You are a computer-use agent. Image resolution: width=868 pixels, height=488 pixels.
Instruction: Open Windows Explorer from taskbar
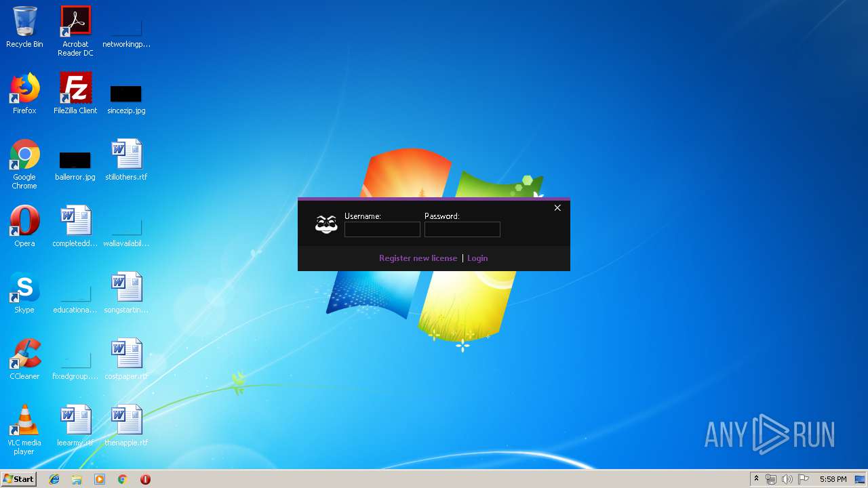pyautogui.click(x=77, y=479)
